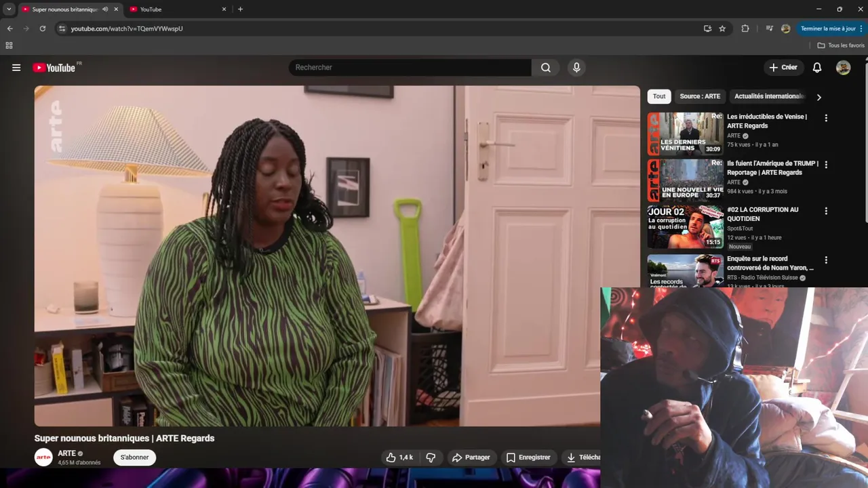
Task: Open the tab search dropdown arrow
Action: 9,9
